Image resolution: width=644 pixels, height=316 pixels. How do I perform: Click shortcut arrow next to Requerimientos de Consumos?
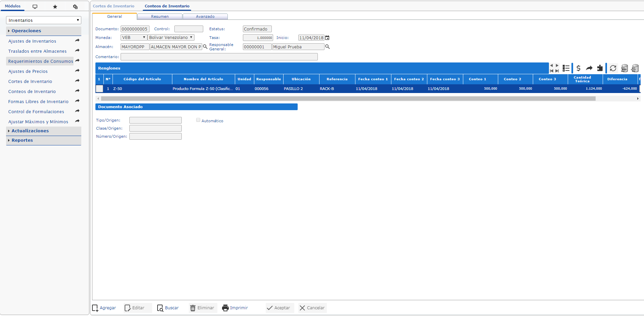pyautogui.click(x=77, y=60)
